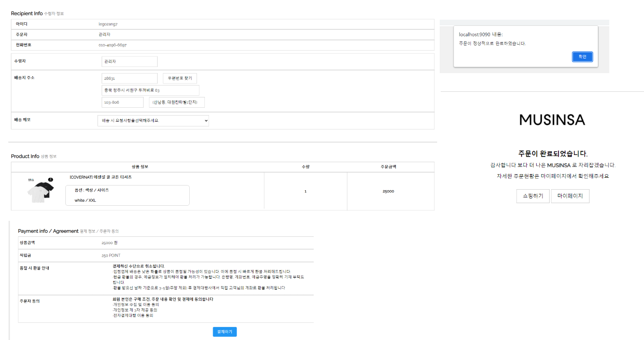Click the postal code field showing 28631
Viewport: 644px width, 340px height.
click(130, 77)
